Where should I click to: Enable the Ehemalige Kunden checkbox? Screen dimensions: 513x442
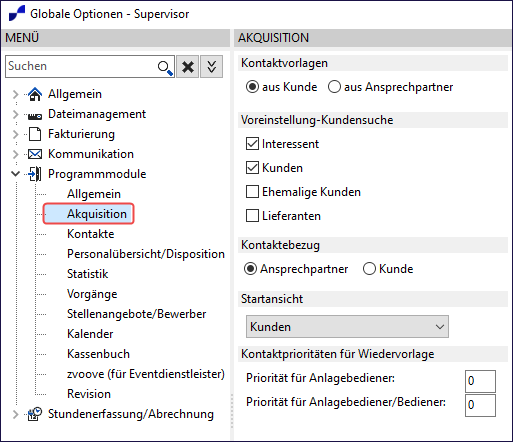[252, 192]
